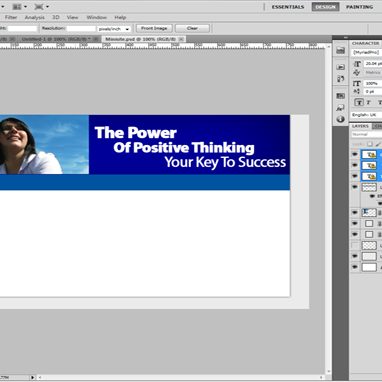
Task: Select lowest highlighted text layer thumbnail
Action: (369, 176)
